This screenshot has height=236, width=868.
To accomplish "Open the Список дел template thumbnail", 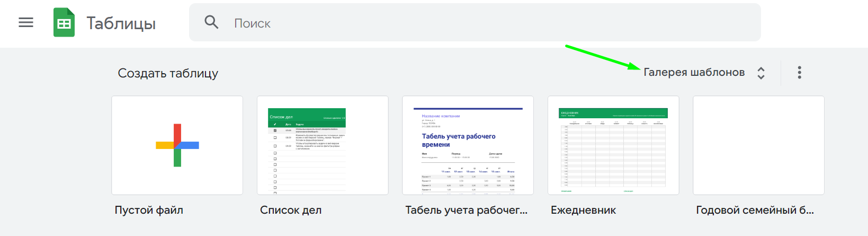I will point(323,145).
